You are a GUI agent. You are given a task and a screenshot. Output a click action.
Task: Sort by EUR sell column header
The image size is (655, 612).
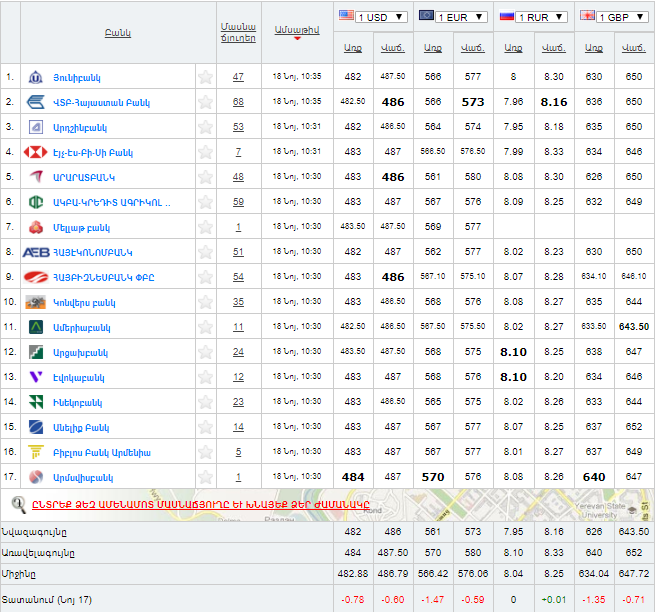tap(473, 48)
